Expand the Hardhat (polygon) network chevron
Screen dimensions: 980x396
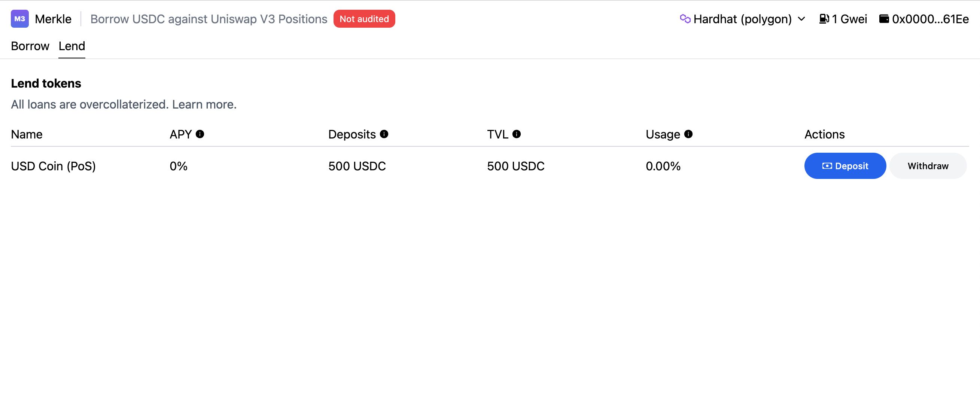pyautogui.click(x=801, y=19)
